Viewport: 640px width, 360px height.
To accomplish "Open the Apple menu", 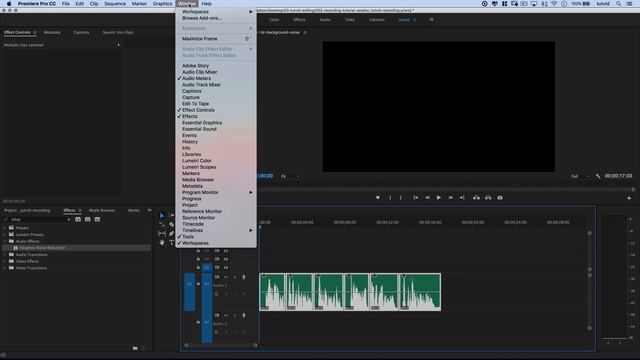I will (9, 4).
